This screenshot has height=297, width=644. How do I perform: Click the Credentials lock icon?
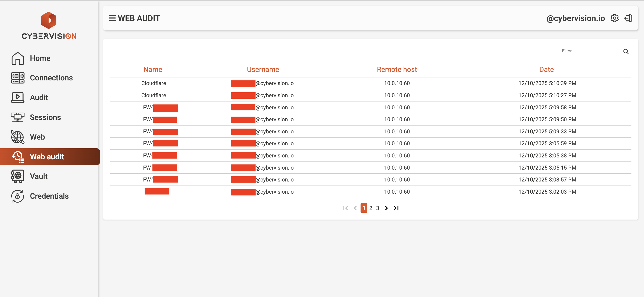[x=17, y=196]
